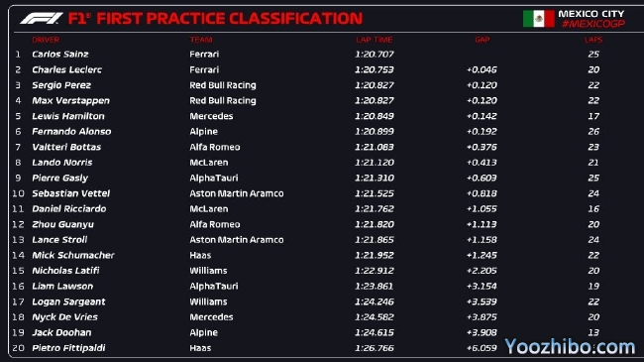Screen dimensions: 644x362
Task: Click the GAP column header
Action: pyautogui.click(x=483, y=40)
